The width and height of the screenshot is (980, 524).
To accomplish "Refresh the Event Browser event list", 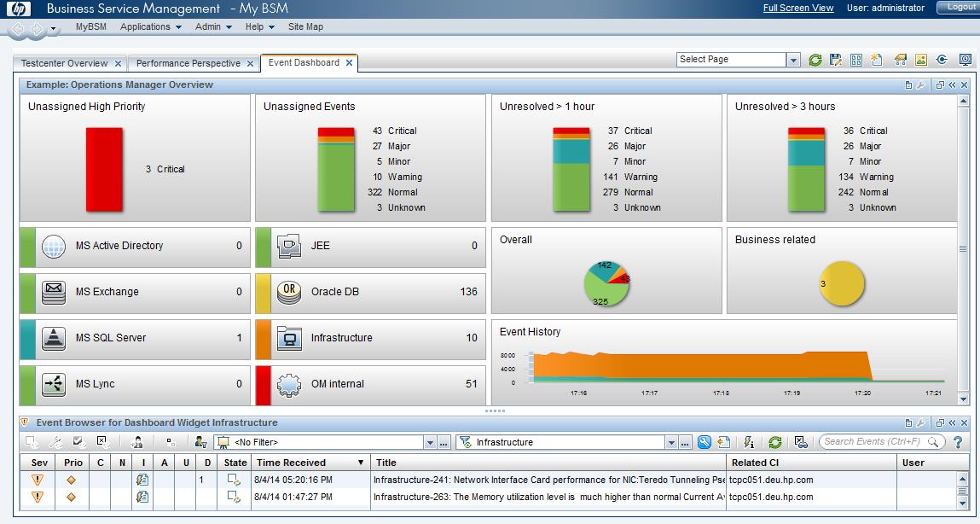I will pyautogui.click(x=774, y=442).
